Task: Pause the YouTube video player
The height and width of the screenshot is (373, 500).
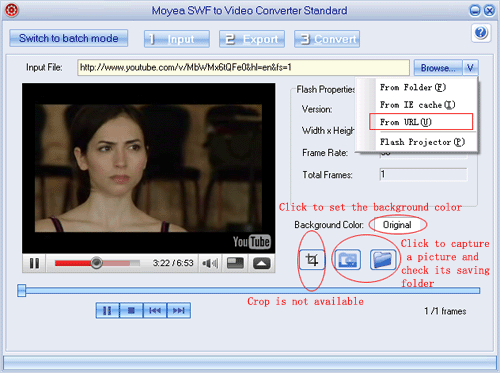Action: click(34, 263)
